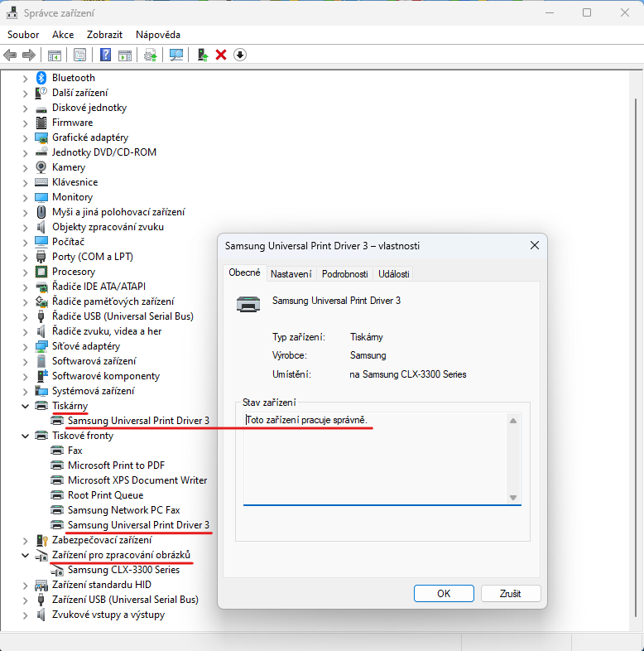
Task: Select Microsoft XPS Document Writer
Action: 137,480
